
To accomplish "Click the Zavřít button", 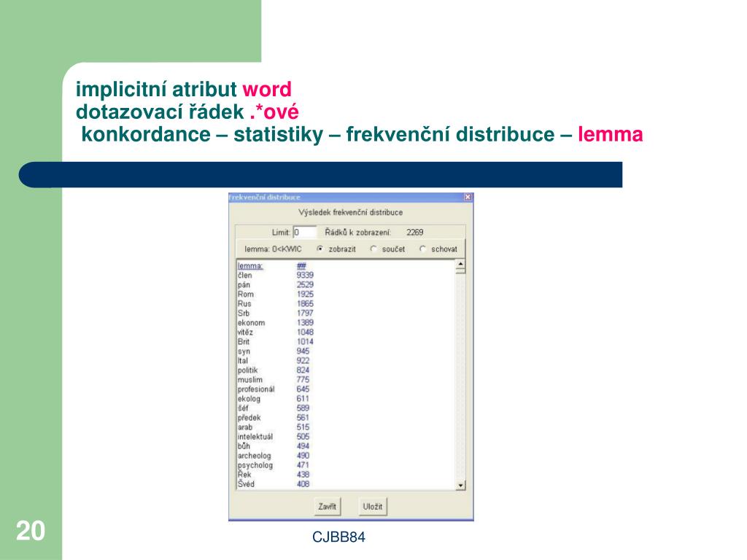I will point(327,506).
